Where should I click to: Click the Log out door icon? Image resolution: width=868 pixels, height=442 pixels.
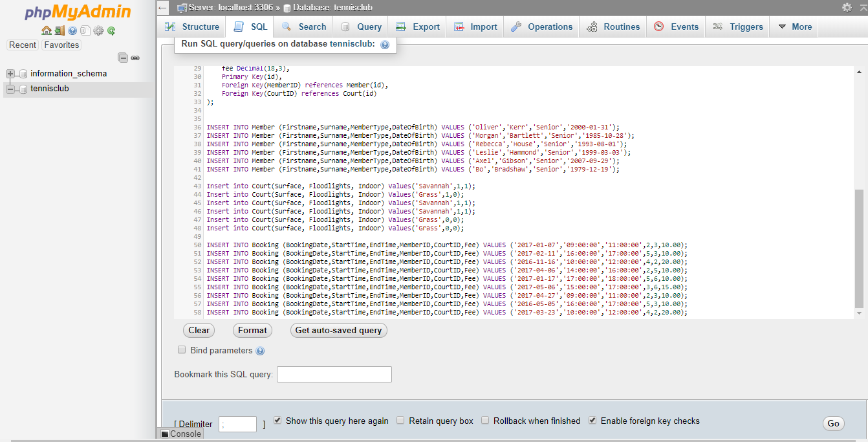point(59,30)
